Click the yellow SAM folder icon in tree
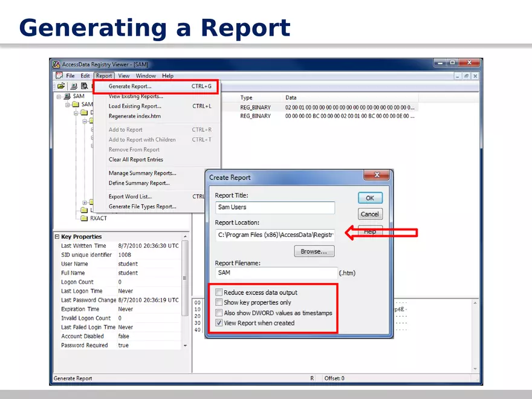Screen dimensions: 532x399 (76, 103)
